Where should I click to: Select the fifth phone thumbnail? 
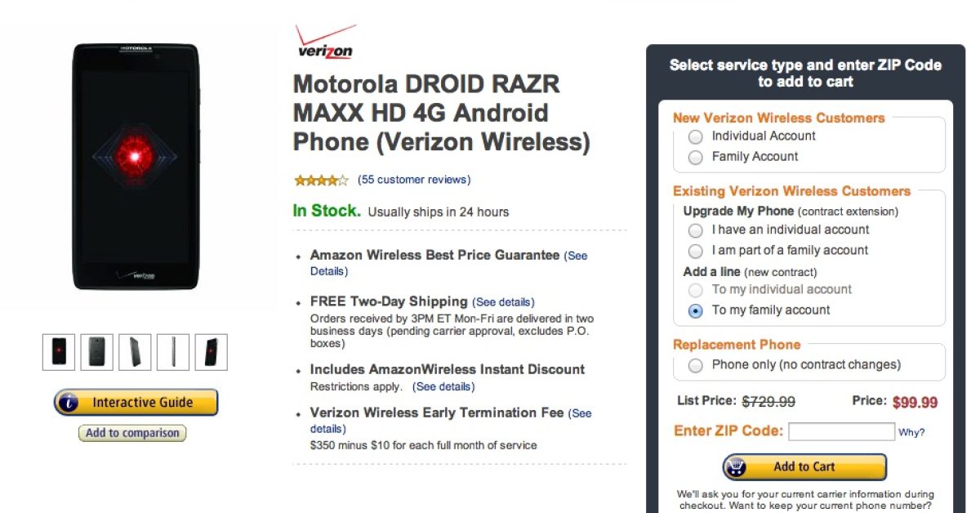point(212,352)
